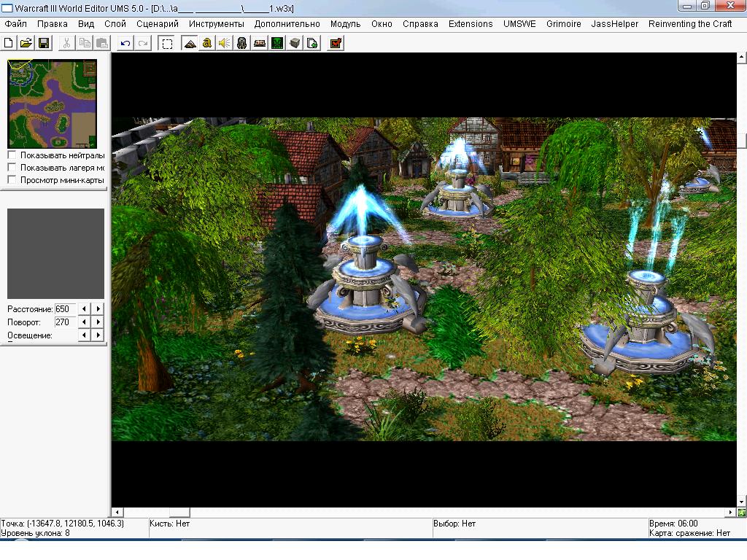This screenshot has width=747, height=560.
Task: Open the Модуль menu
Action: (345, 24)
